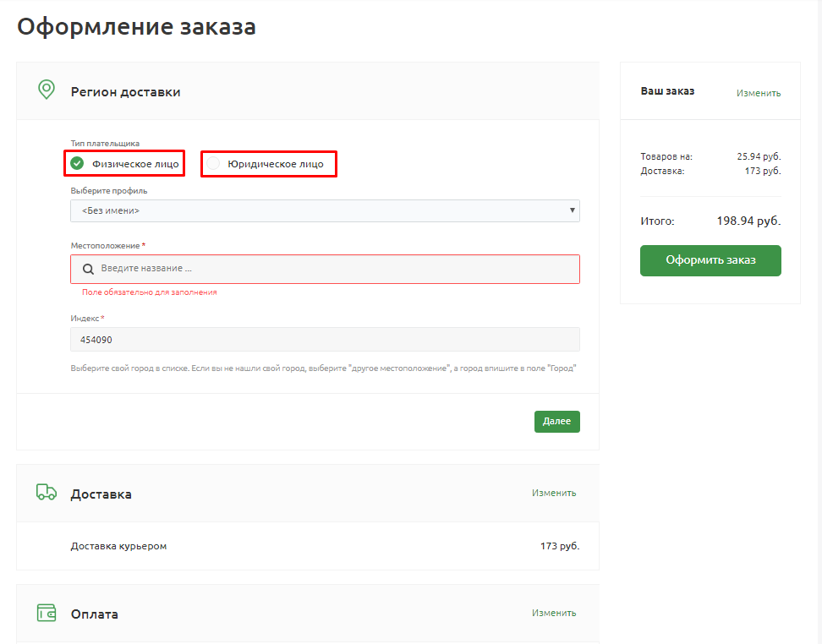Click the Оформление заказа page title
The image size is (822, 644).
click(x=136, y=27)
